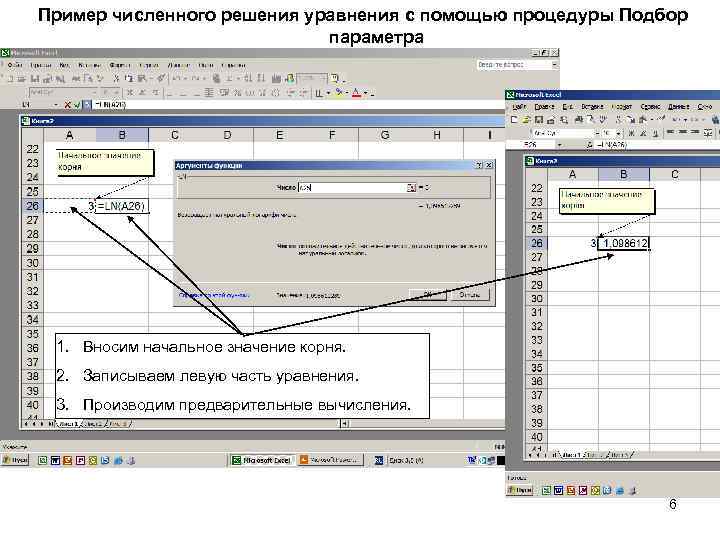Click row 33 header in right sheet
Viewport: 720px width, 540px height.
pos(536,340)
